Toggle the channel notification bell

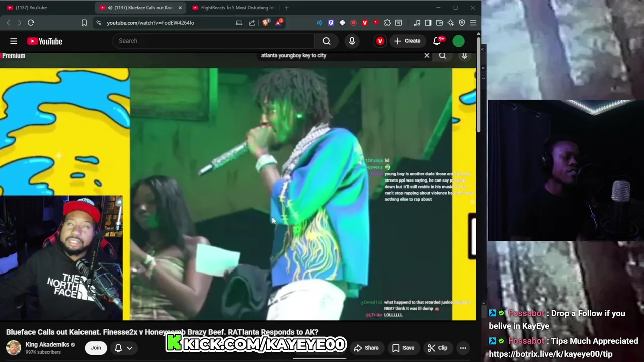point(118,348)
